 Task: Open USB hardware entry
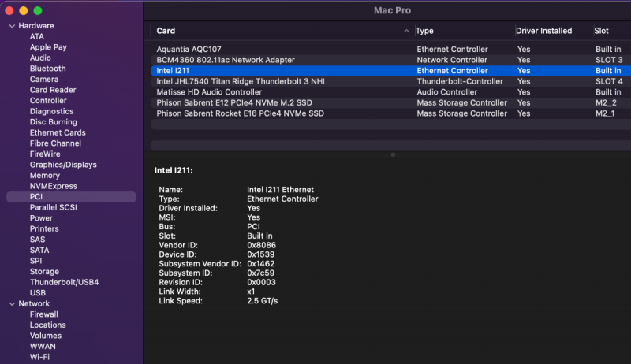[37, 293]
